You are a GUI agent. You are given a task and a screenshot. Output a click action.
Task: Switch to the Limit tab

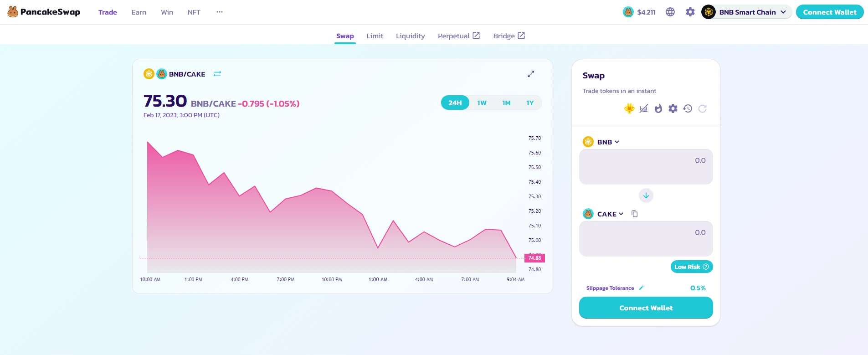click(x=375, y=36)
